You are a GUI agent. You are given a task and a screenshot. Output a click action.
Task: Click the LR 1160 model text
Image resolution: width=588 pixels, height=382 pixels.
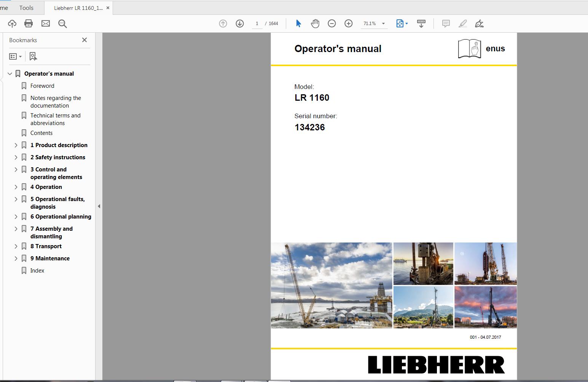[312, 98]
